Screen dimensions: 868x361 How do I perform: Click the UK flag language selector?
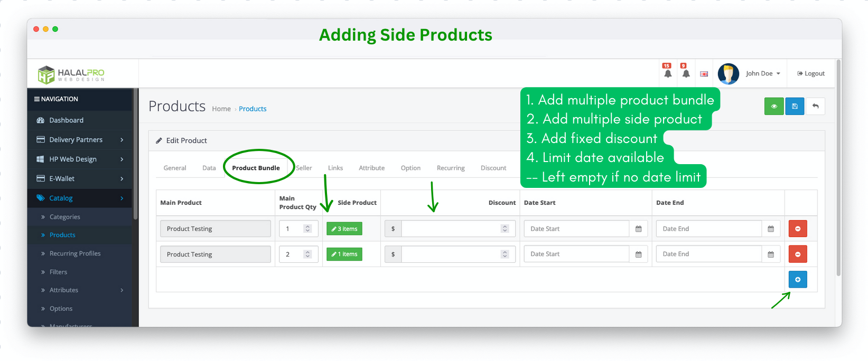704,74
